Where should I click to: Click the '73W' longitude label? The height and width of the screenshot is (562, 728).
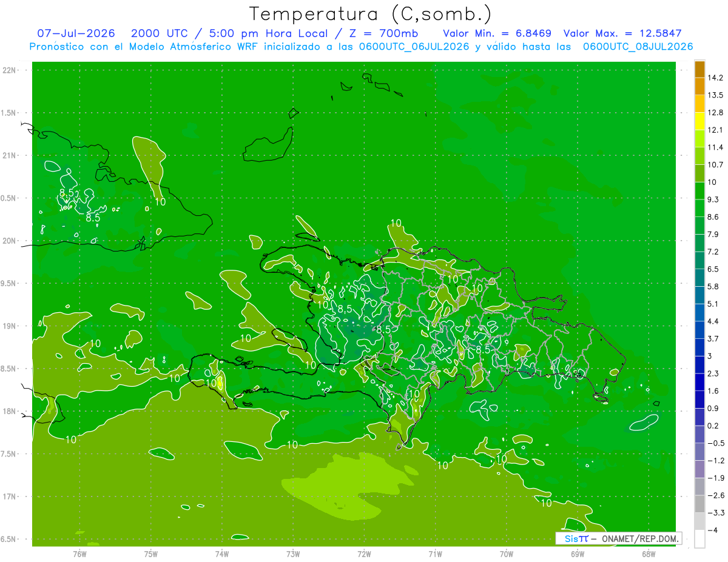tap(293, 554)
